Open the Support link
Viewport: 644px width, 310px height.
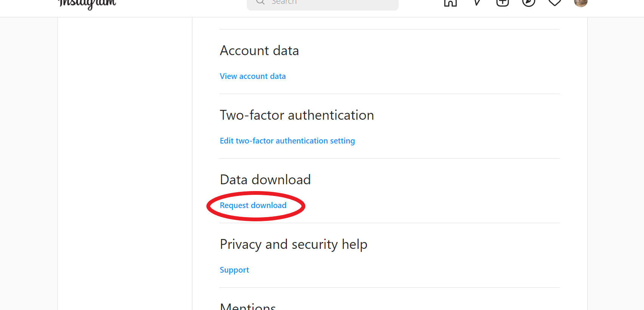coord(234,270)
